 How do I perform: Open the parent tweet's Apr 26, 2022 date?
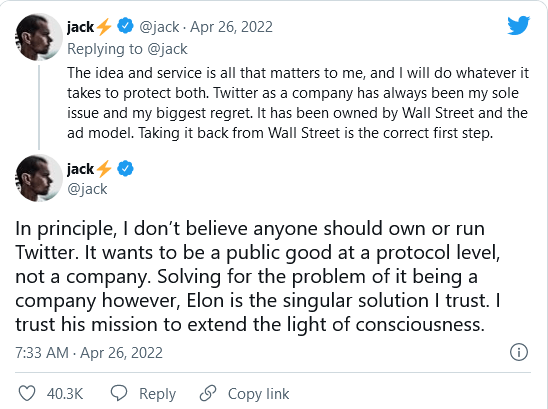pos(231,27)
